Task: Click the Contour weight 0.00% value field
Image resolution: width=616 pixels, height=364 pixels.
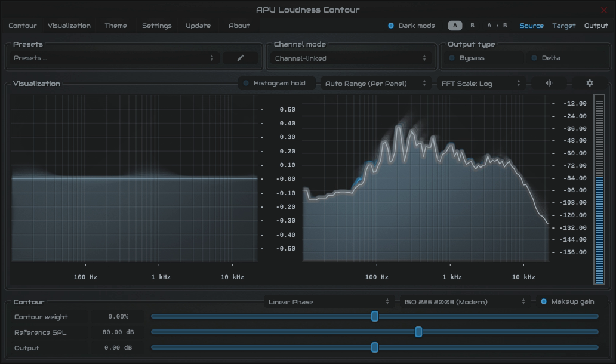Action: (x=118, y=316)
